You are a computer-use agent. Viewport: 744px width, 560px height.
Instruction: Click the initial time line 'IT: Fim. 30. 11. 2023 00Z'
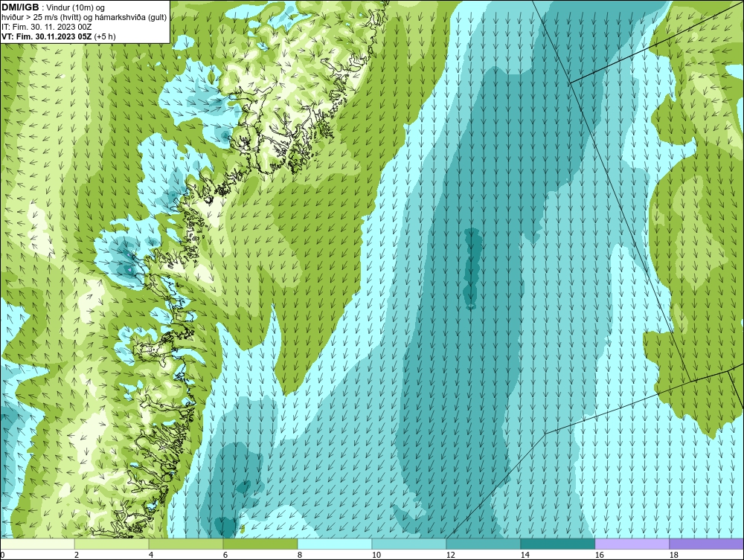click(x=46, y=27)
